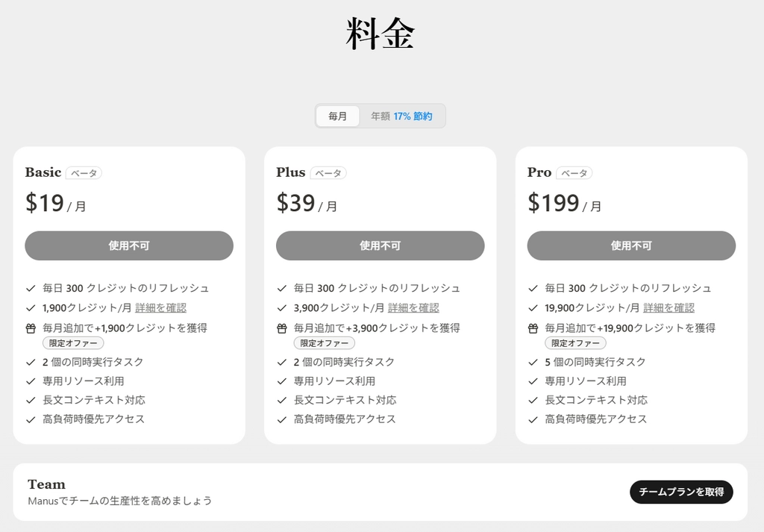Switch to 年額 annual billing option
Viewport: 764px width, 532px height.
(x=401, y=116)
